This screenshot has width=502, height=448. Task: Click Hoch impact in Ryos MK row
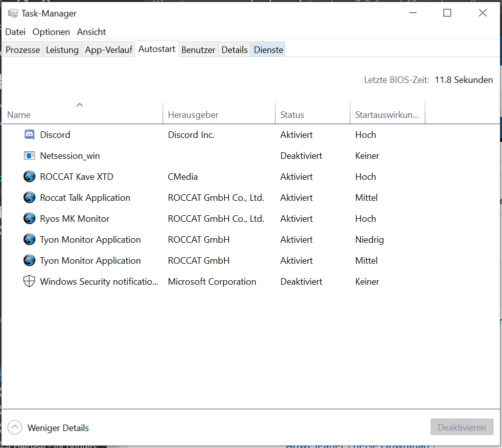click(366, 218)
